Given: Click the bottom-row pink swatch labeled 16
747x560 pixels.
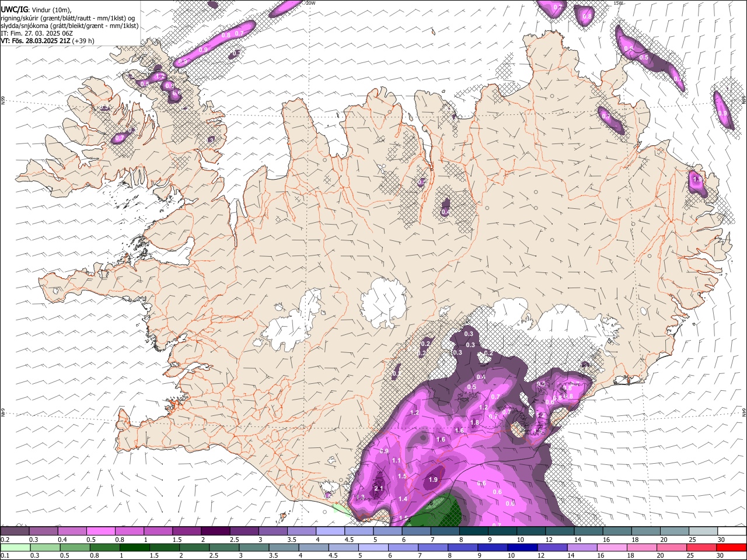Looking at the screenshot, I should (613, 547).
